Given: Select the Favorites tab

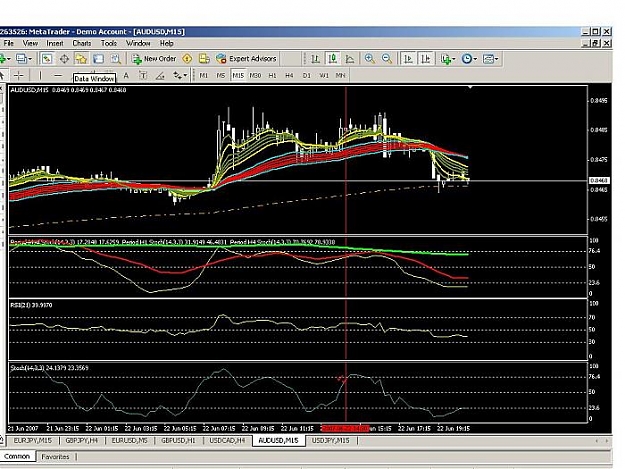Looking at the screenshot, I should pos(55,457).
